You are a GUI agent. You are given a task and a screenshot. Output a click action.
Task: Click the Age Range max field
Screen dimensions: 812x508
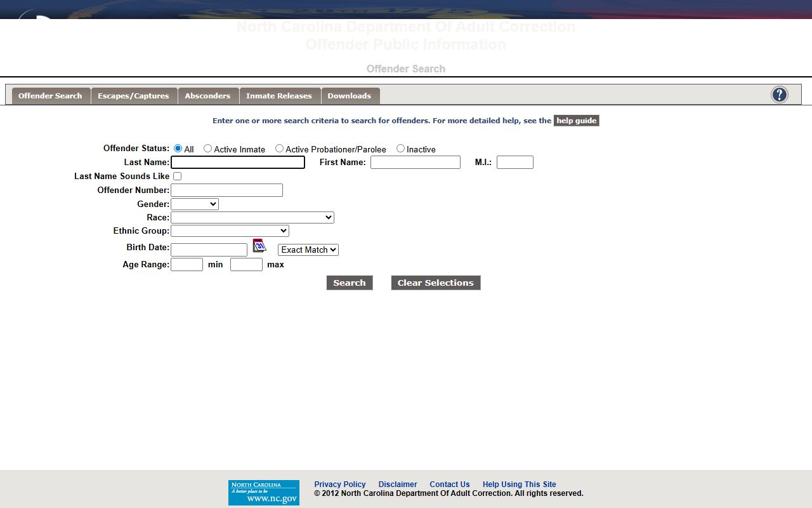click(246, 265)
